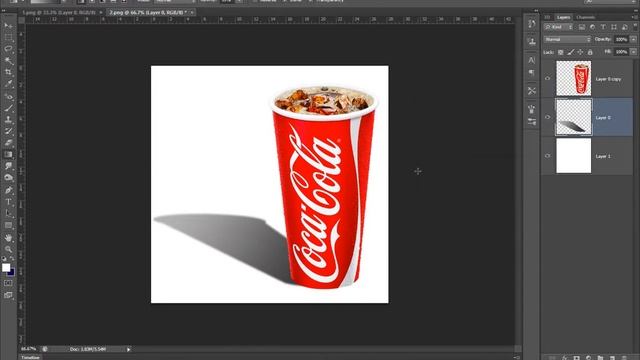Select the Eraser tool
This screenshot has height=360, width=640.
(x=8, y=143)
